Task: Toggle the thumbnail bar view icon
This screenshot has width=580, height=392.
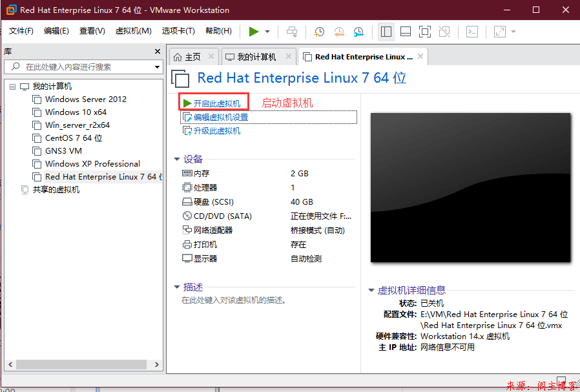Action: coord(406,32)
